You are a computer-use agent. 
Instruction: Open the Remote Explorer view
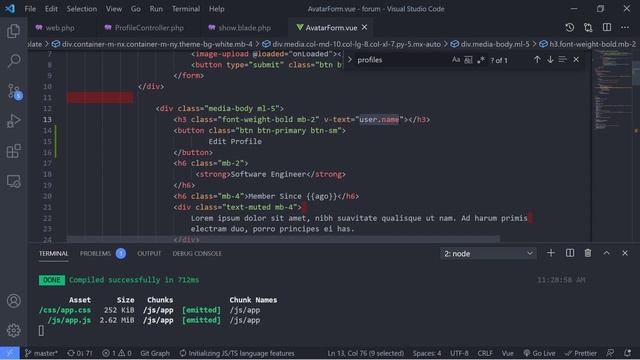[x=13, y=181]
